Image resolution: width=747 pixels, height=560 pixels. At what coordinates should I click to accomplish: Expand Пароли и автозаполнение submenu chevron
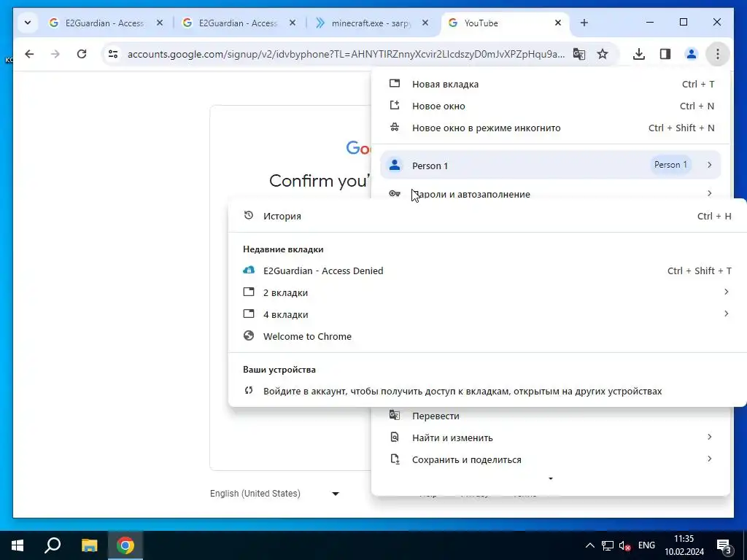[x=709, y=192]
